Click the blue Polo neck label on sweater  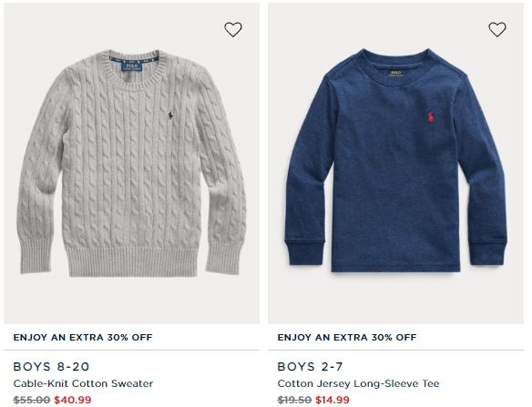click(x=132, y=66)
